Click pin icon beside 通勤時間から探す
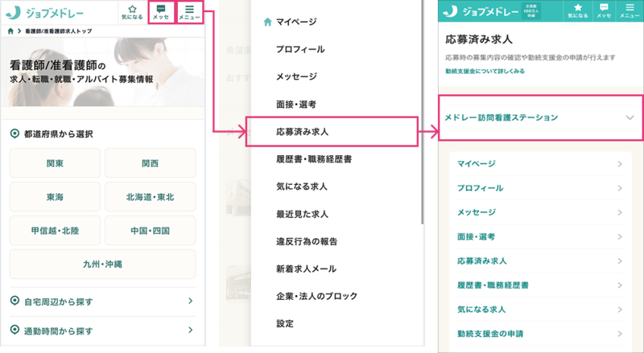 click(x=14, y=330)
